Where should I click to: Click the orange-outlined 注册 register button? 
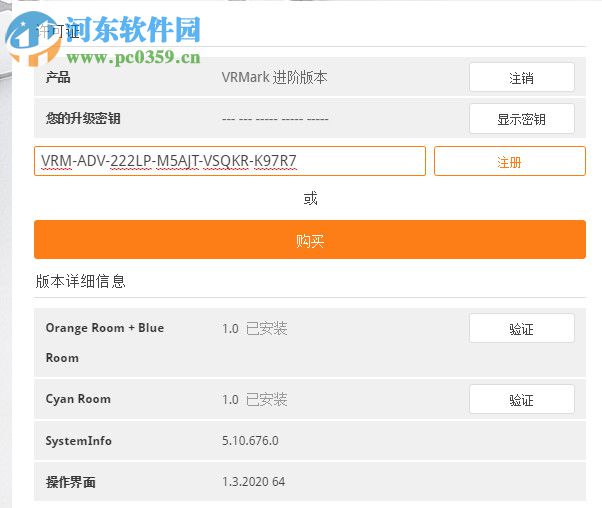coord(509,161)
